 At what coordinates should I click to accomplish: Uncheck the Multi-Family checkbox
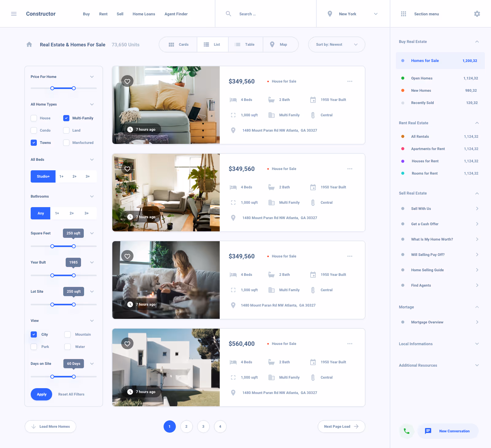pyautogui.click(x=66, y=118)
